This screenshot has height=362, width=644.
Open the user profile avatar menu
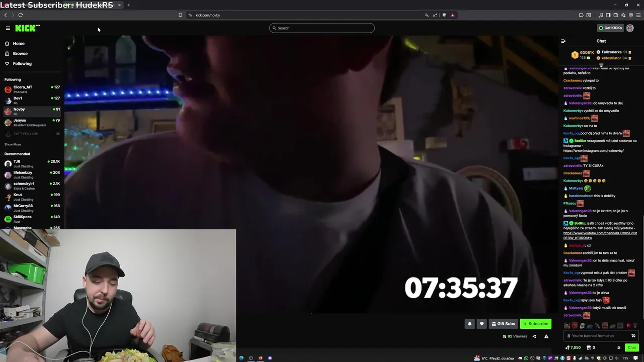tap(630, 28)
